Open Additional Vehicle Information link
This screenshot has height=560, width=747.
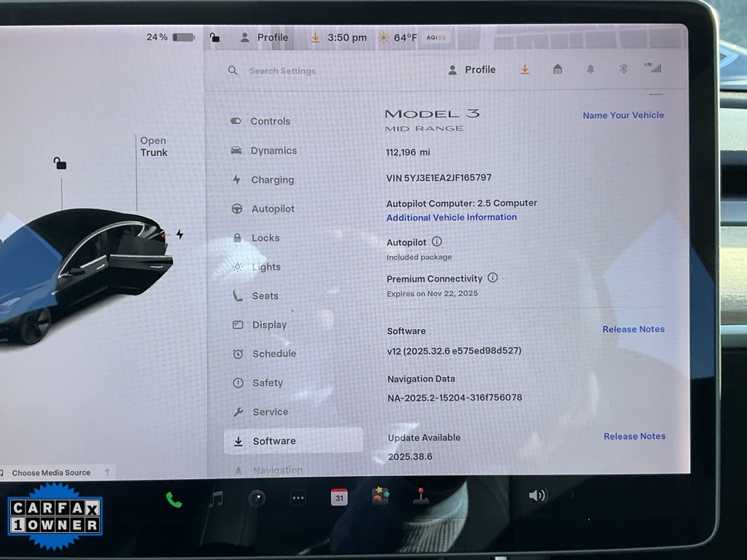pyautogui.click(x=452, y=217)
